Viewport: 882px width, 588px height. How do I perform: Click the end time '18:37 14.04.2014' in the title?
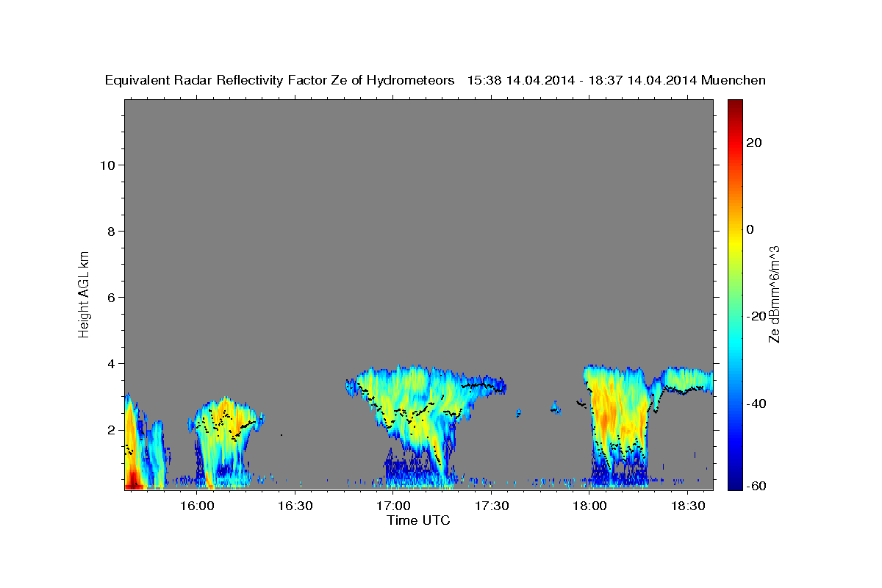tap(643, 80)
